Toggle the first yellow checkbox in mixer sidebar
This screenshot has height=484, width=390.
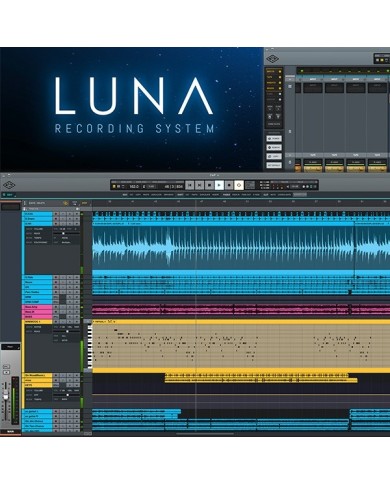coord(280,72)
